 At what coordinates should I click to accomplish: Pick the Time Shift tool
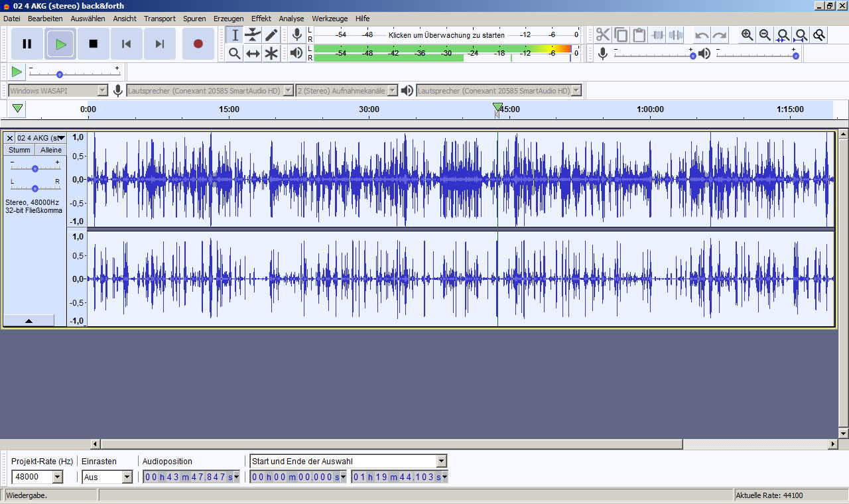[253, 54]
